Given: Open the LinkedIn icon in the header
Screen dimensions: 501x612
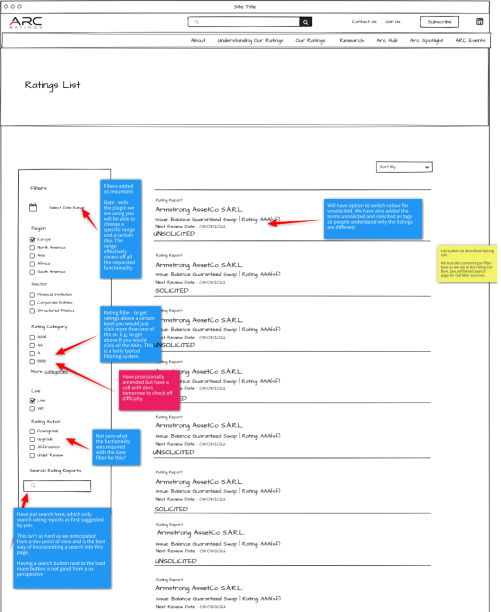Looking at the screenshot, I should (x=480, y=21).
